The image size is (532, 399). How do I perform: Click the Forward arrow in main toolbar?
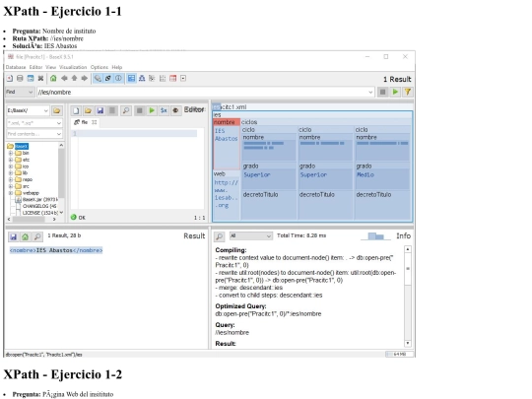[84, 79]
